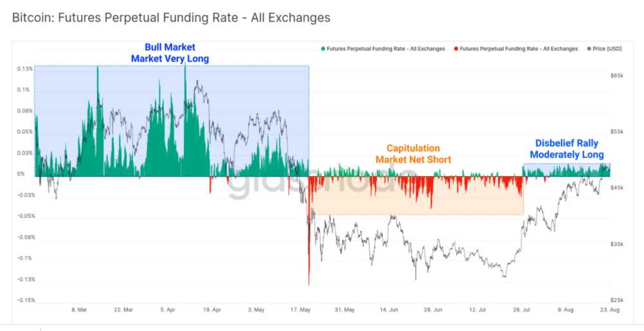Click the gray Price legend dot
644x331 pixels.
[x=588, y=49]
